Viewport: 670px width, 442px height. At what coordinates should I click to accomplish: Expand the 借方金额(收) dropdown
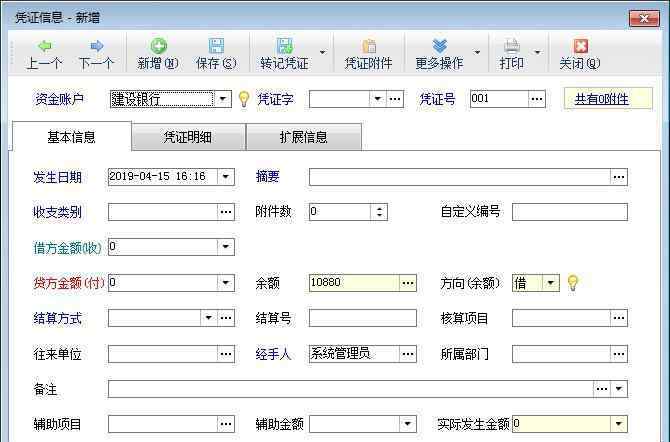point(226,247)
